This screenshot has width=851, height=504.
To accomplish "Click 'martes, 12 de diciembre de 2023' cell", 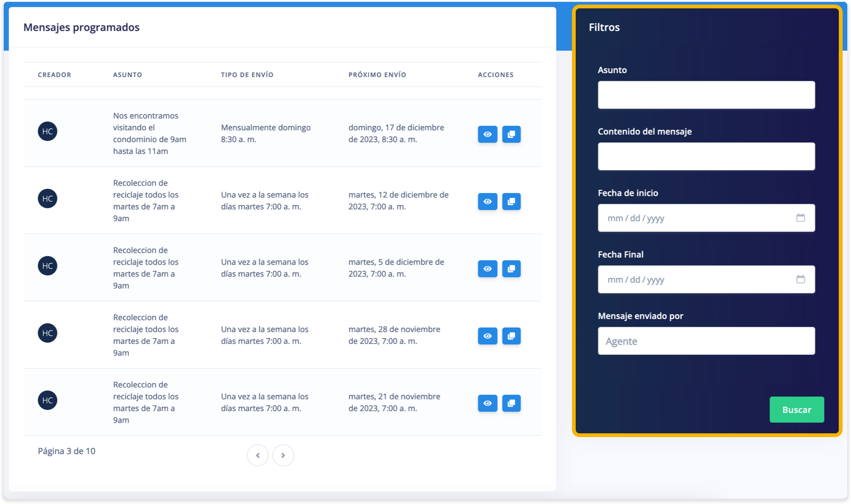I will pyautogui.click(x=399, y=201).
